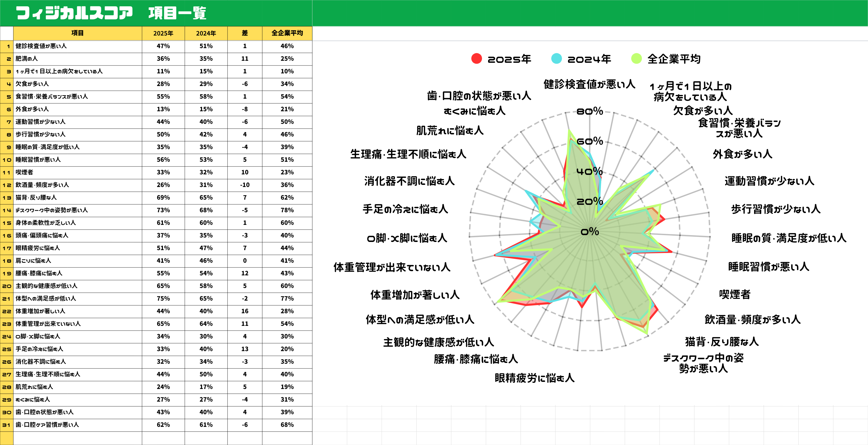Click the 78% company average cell
868x445 pixels.
coord(287,210)
